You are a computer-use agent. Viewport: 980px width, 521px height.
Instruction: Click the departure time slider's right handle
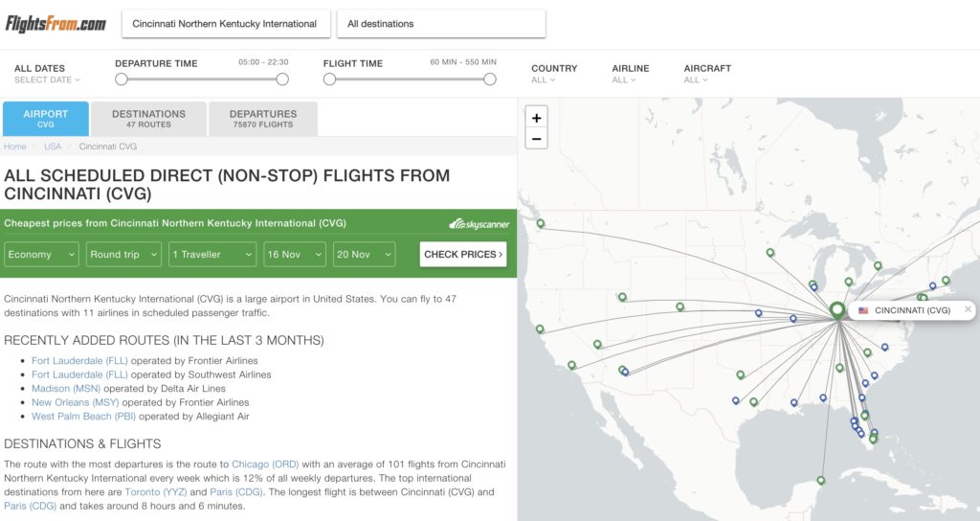click(x=281, y=79)
